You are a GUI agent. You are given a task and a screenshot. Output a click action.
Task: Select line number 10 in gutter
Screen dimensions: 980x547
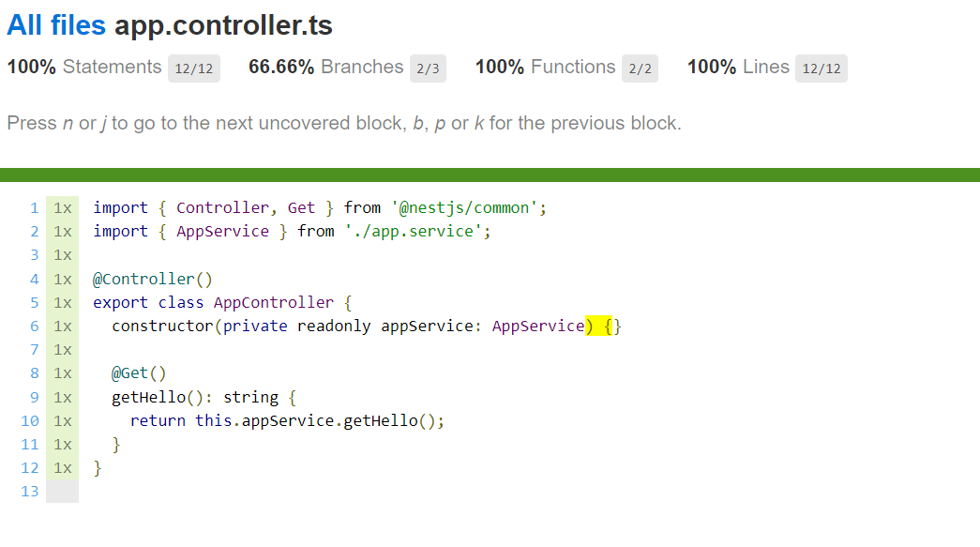tap(30, 420)
